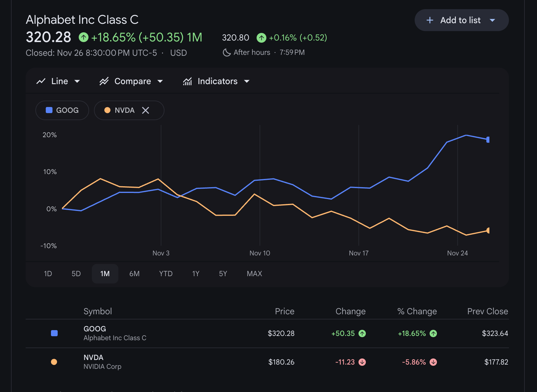Click the Compare chart icon

pyautogui.click(x=104, y=81)
